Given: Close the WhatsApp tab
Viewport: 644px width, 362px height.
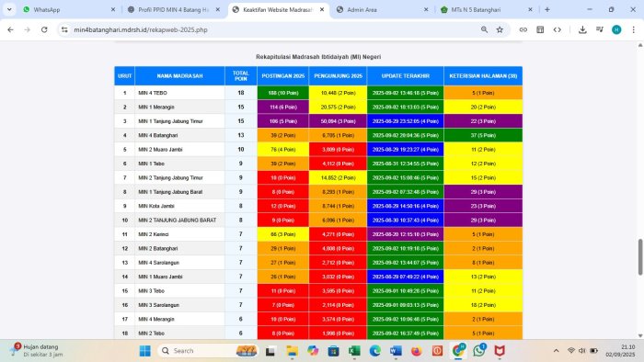Looking at the screenshot, I should click(113, 9).
